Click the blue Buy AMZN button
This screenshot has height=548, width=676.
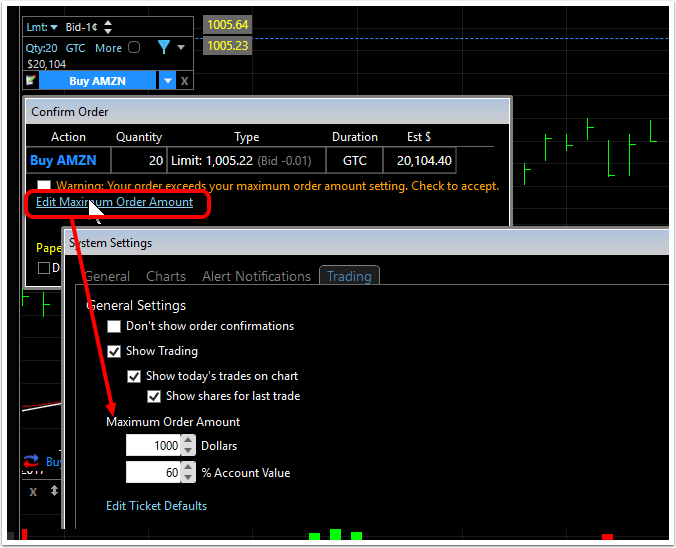click(x=97, y=81)
